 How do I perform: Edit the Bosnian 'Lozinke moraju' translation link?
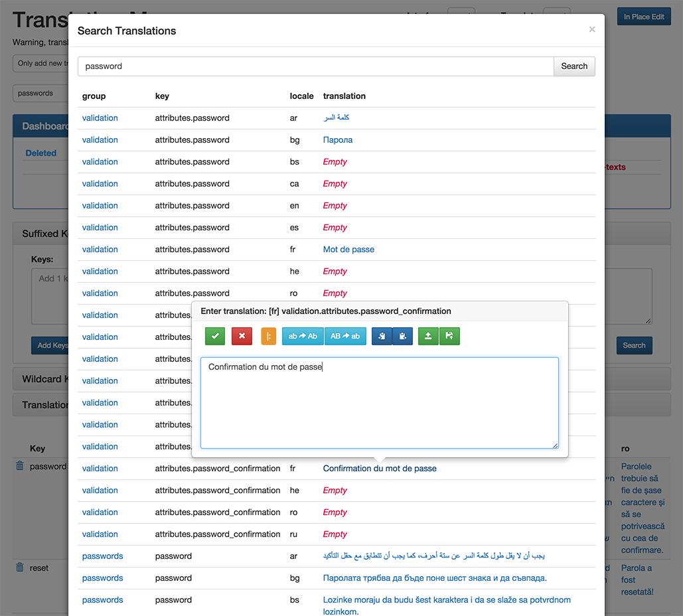[447, 605]
